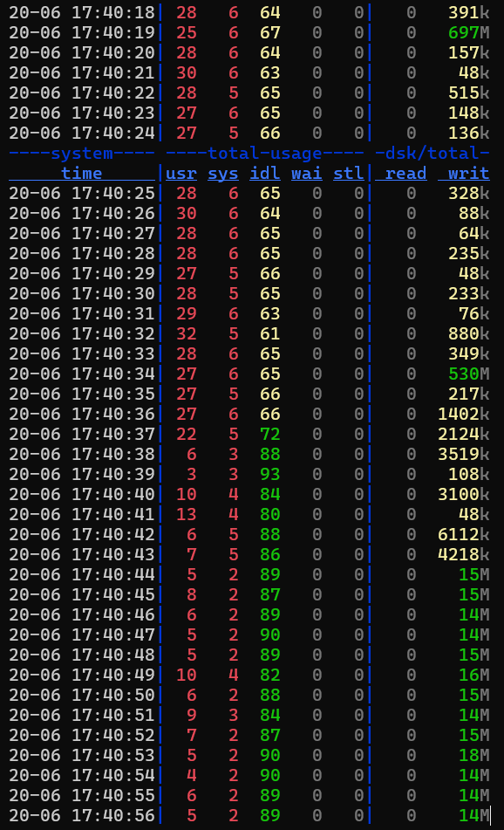
Task: Select the 2124k write value
Action: [x=463, y=434]
